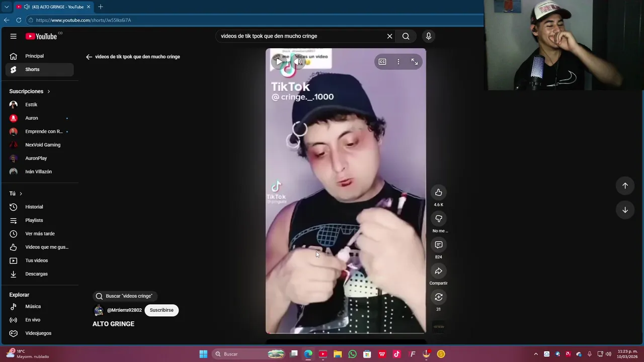Open the Emprende con R... channel
Screen dimensions: 644x362
click(x=39, y=131)
